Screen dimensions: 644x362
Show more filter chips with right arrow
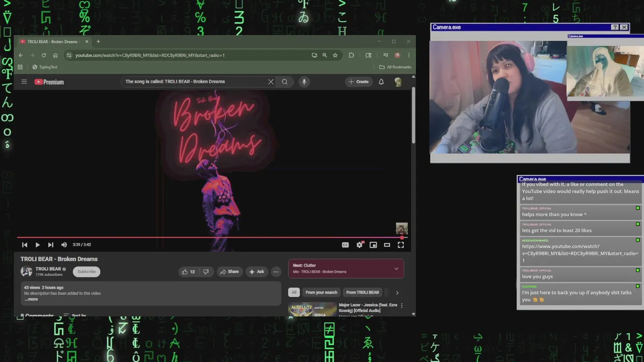(397, 292)
